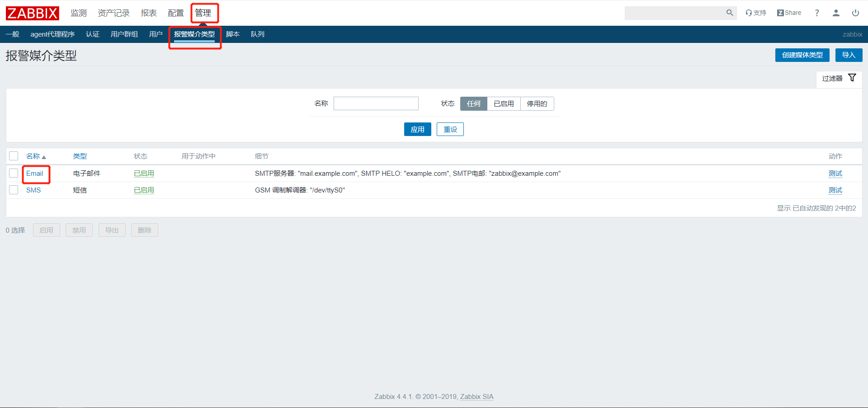Image resolution: width=868 pixels, height=408 pixels.
Task: Select the SMS row checkbox
Action: coord(13,190)
